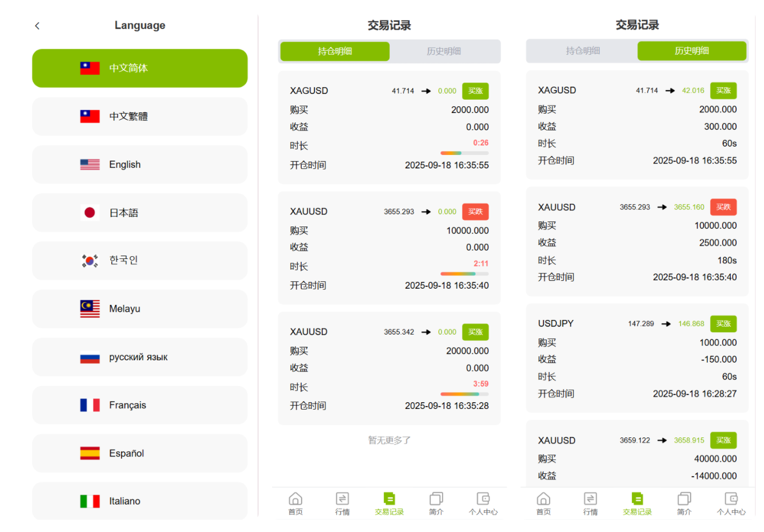Switch to 历史明细 tab beside the active 持仓明细
This screenshot has height=532, width=764.
tap(444, 51)
